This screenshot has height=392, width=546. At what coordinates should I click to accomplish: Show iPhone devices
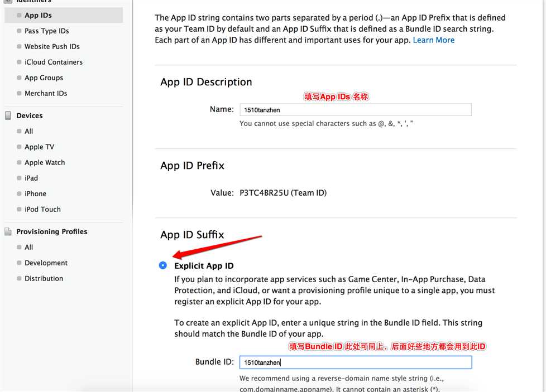pos(35,193)
